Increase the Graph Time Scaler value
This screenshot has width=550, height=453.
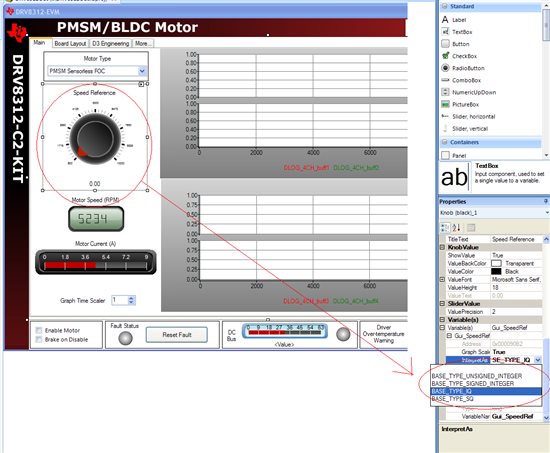pos(131,298)
